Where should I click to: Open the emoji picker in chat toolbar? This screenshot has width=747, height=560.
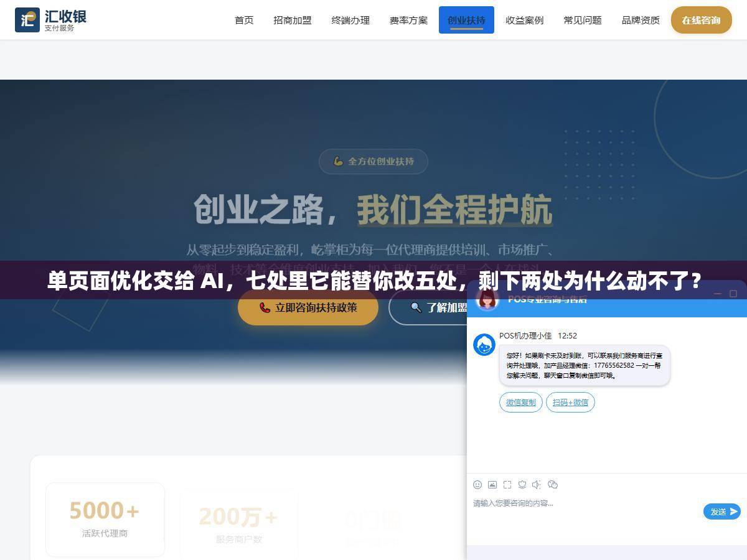(477, 485)
